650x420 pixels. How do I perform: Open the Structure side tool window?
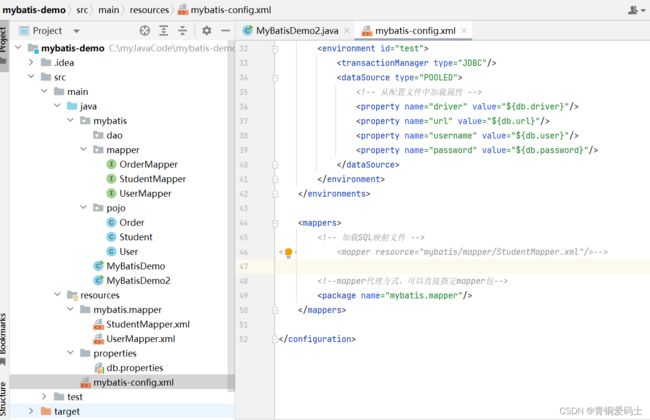pos(4,399)
